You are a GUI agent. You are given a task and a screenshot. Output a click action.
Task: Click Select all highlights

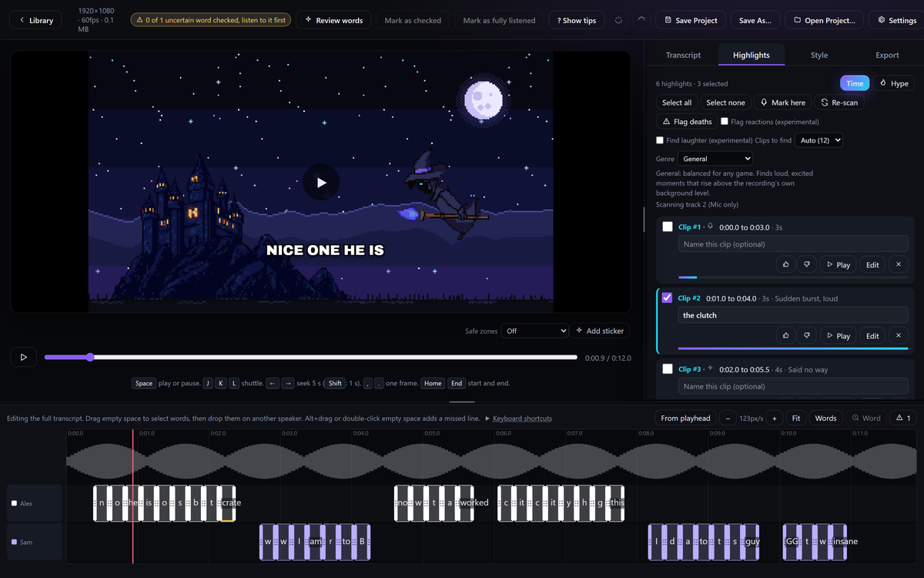pyautogui.click(x=677, y=102)
